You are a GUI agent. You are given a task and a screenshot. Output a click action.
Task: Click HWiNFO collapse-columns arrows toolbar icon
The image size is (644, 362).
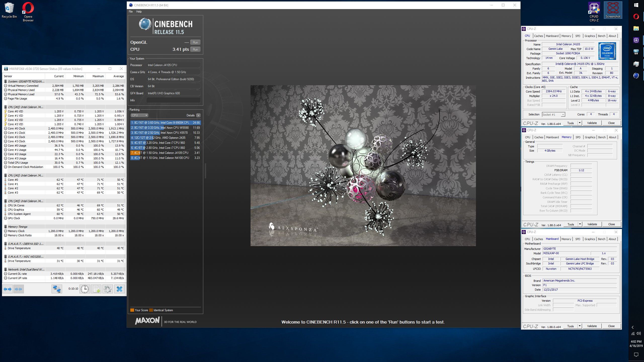[19, 289]
